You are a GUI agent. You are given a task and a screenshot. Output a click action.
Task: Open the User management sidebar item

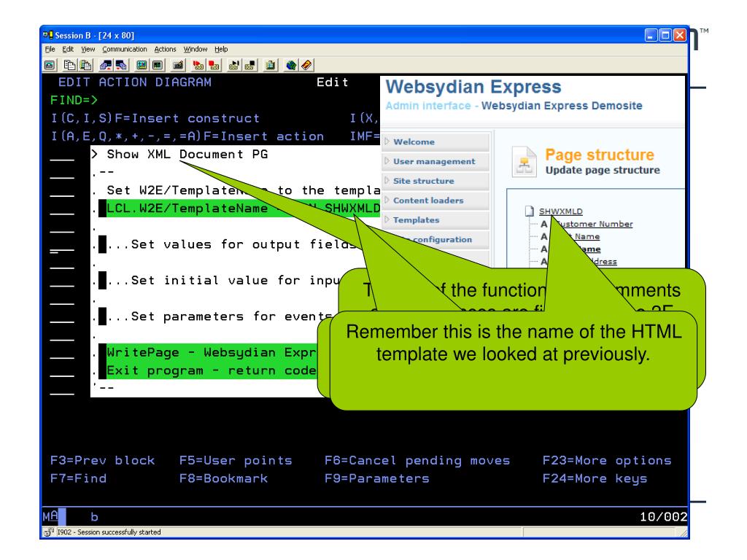(x=434, y=161)
